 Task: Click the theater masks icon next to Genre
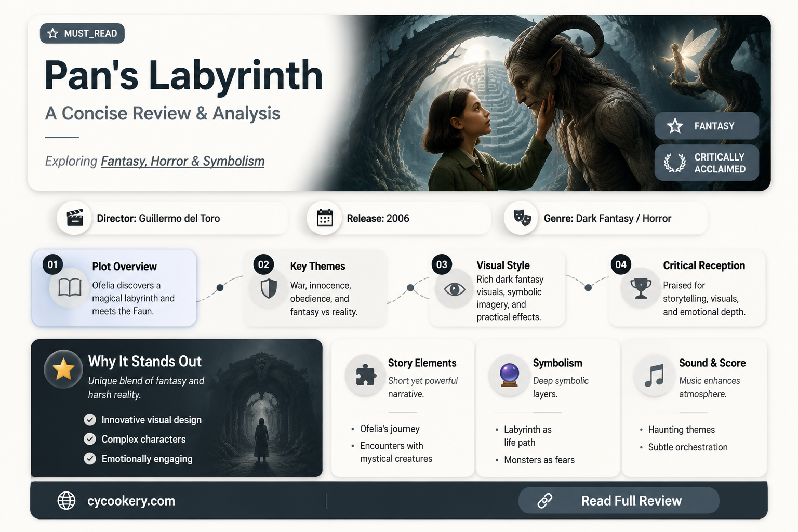[x=522, y=218]
